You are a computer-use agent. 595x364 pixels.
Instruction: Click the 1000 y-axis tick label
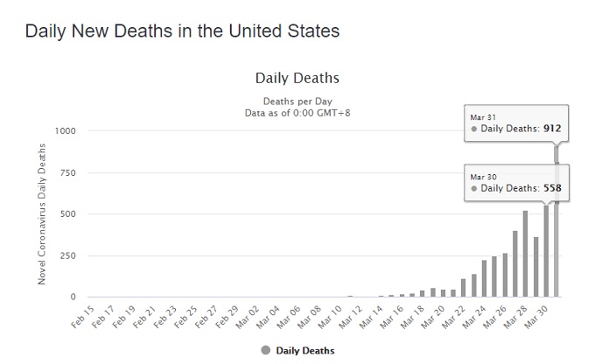tap(66, 131)
